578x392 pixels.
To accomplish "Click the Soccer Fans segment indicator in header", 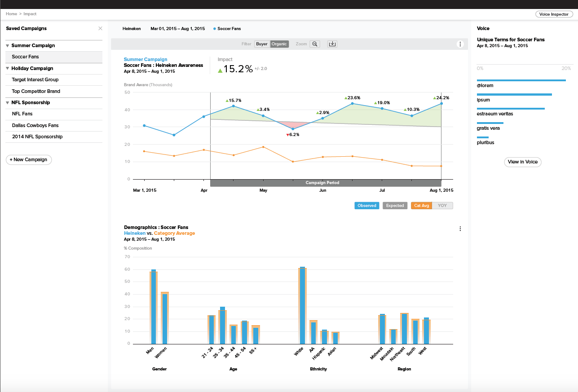I will (x=227, y=29).
